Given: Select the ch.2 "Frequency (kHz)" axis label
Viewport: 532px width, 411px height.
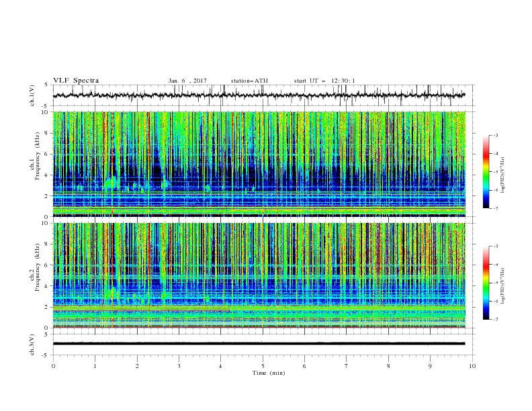Looking at the screenshot, I should [38, 267].
